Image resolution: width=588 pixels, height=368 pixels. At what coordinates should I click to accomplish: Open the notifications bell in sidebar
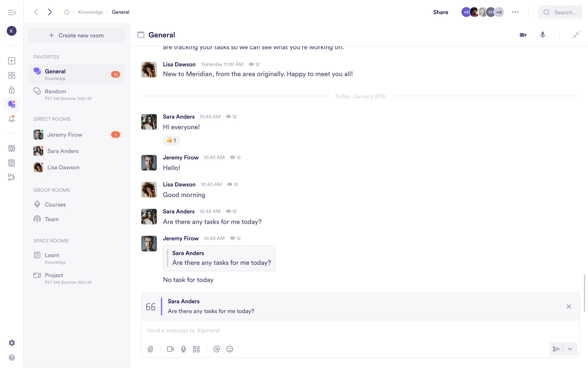coord(11,119)
